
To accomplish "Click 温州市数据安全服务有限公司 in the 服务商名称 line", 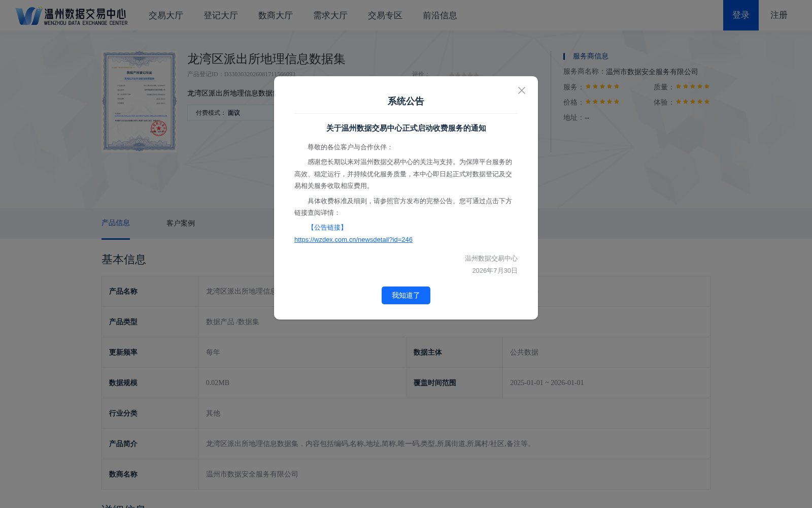I will tap(652, 72).
